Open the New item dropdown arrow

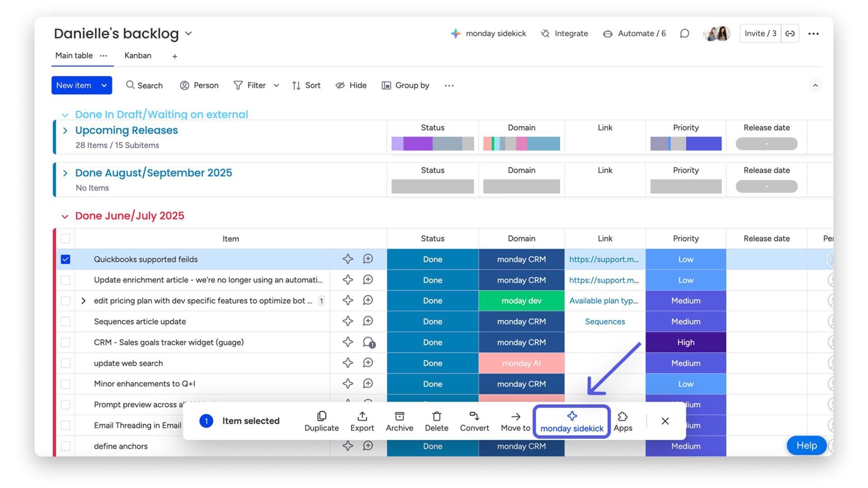pyautogui.click(x=104, y=85)
